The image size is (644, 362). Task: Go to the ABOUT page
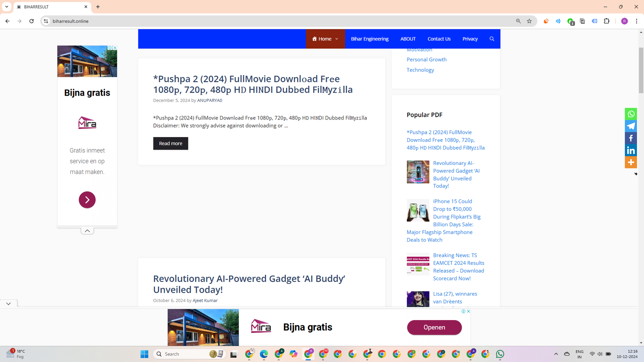tap(408, 39)
